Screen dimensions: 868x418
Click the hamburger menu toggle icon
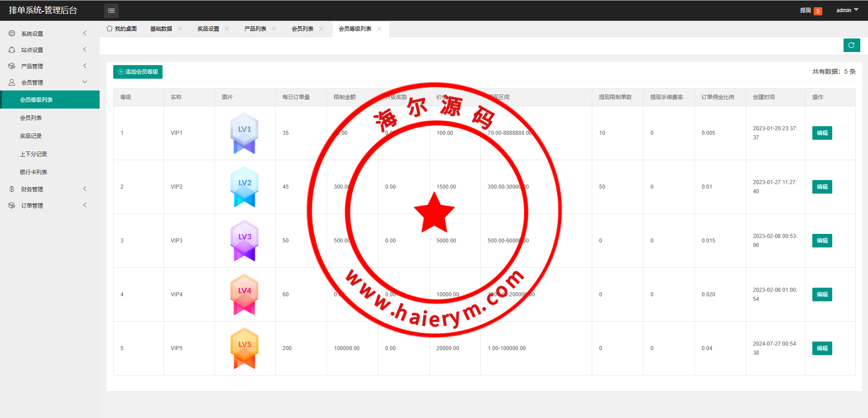click(111, 10)
